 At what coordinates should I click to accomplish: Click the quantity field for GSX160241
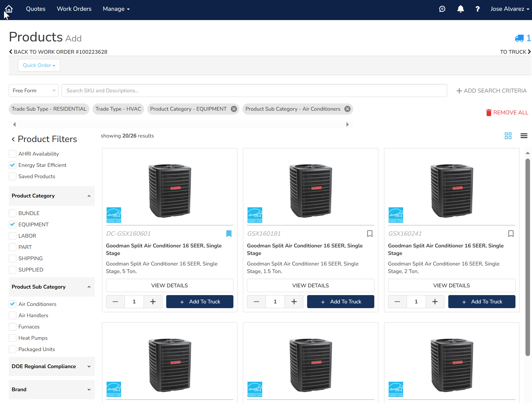point(416,302)
